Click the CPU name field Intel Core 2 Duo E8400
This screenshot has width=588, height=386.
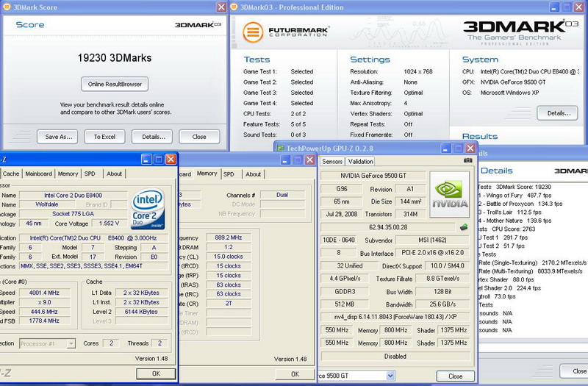(73, 195)
